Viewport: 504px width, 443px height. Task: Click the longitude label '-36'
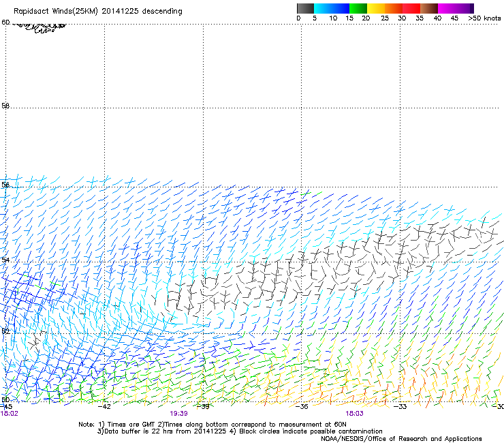(302, 407)
